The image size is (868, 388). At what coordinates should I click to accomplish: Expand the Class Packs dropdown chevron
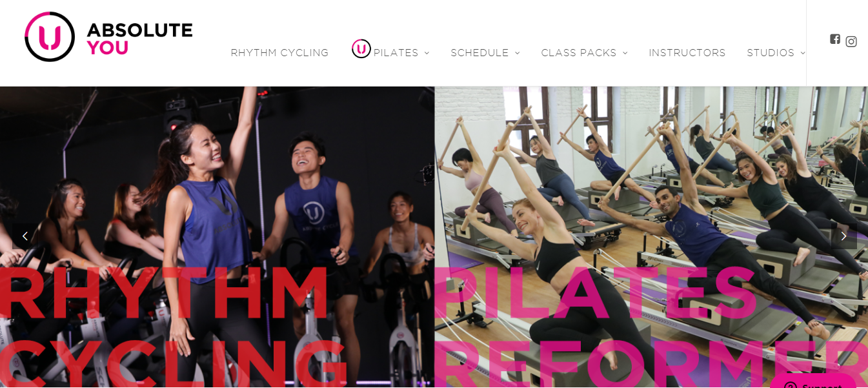625,54
